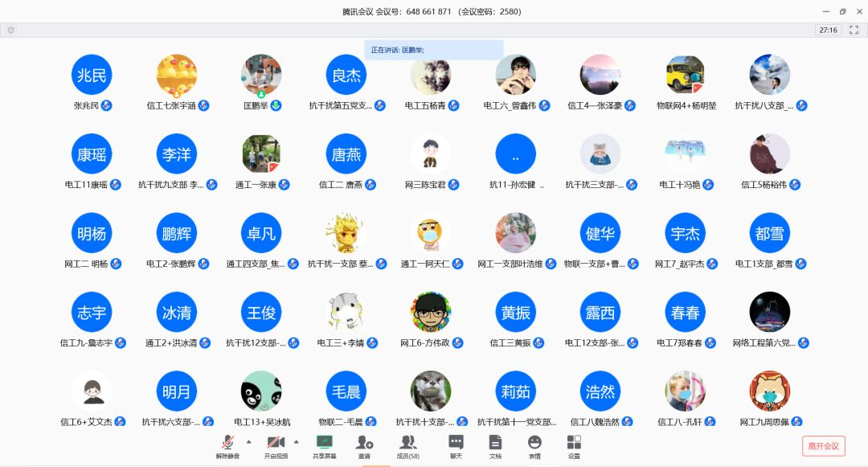Open the Documents (文档) icon
The width and height of the screenshot is (868, 467).
point(495,444)
